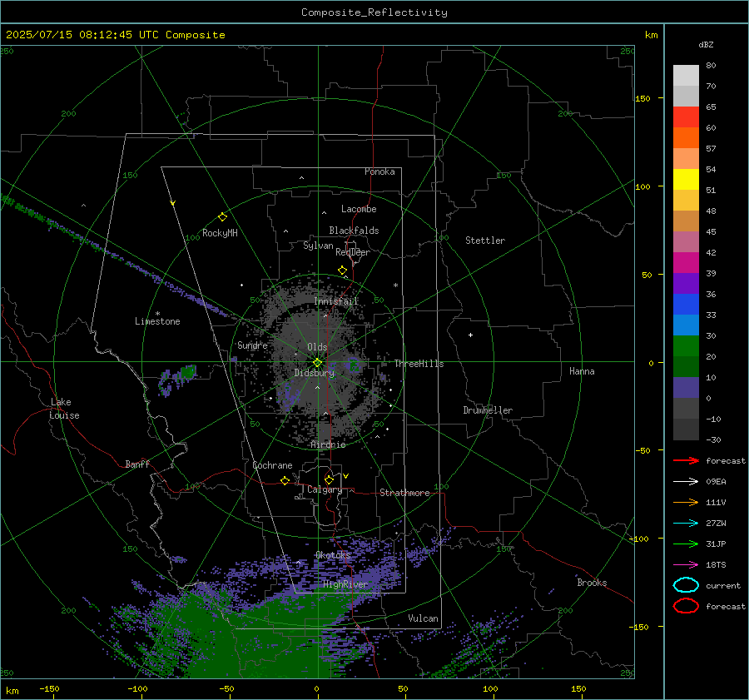Viewport: 749px width, 700px height.
Task: Pick bright green swatch between 30 and 20
Action: [x=686, y=345]
